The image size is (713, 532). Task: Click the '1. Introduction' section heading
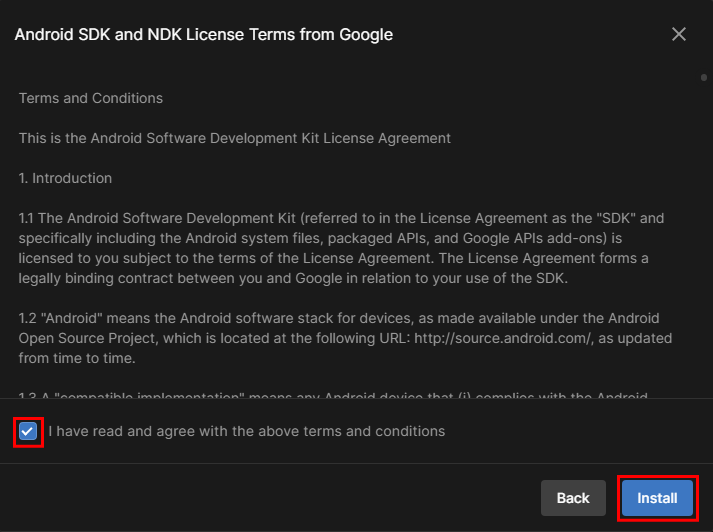pos(65,178)
